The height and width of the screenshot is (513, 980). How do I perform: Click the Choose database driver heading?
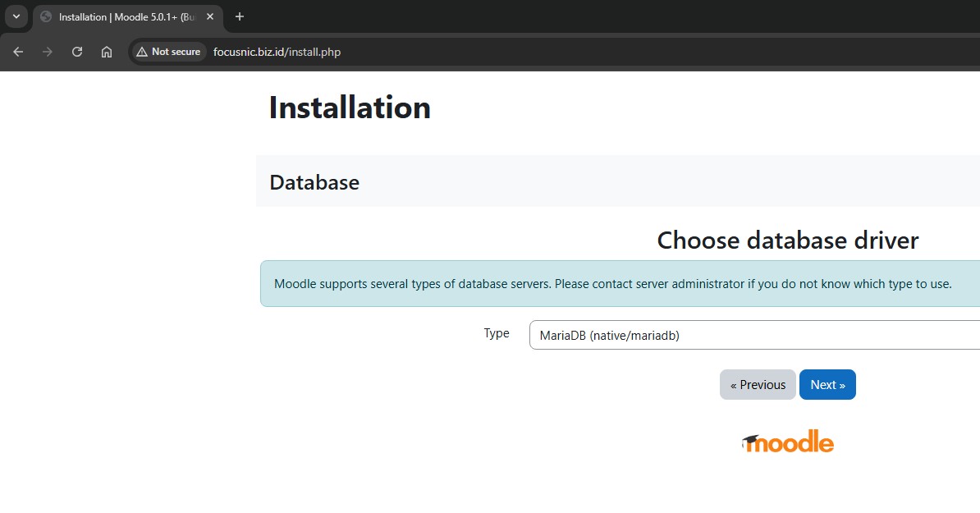(787, 240)
